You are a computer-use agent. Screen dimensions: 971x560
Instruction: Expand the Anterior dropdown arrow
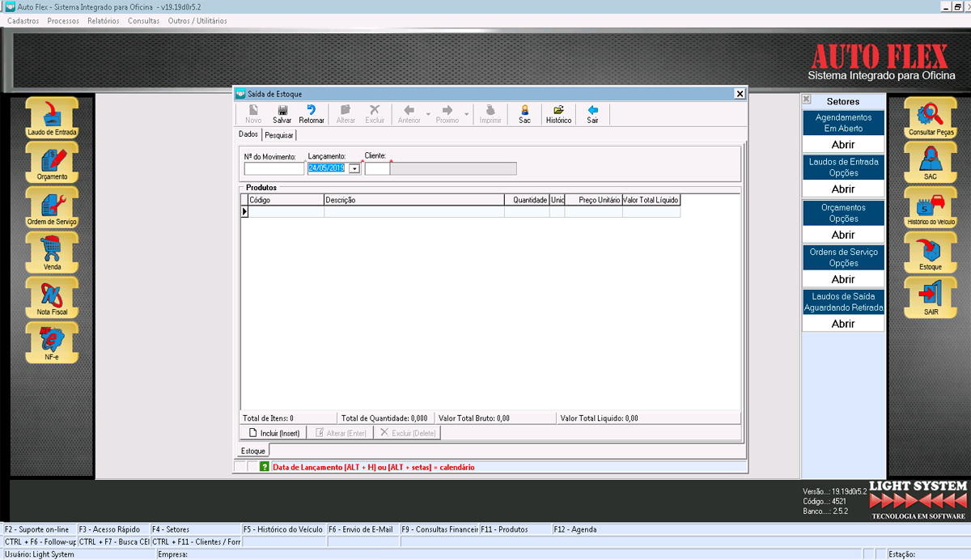point(428,114)
